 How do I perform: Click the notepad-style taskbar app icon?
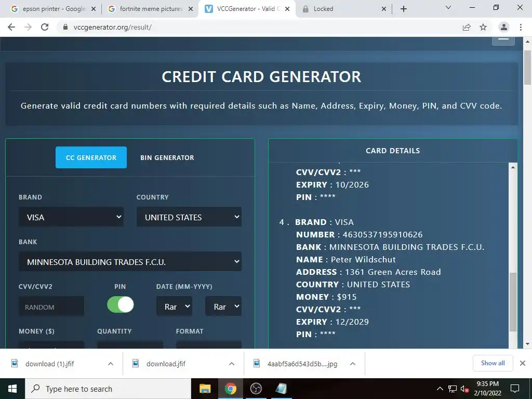[281, 389]
